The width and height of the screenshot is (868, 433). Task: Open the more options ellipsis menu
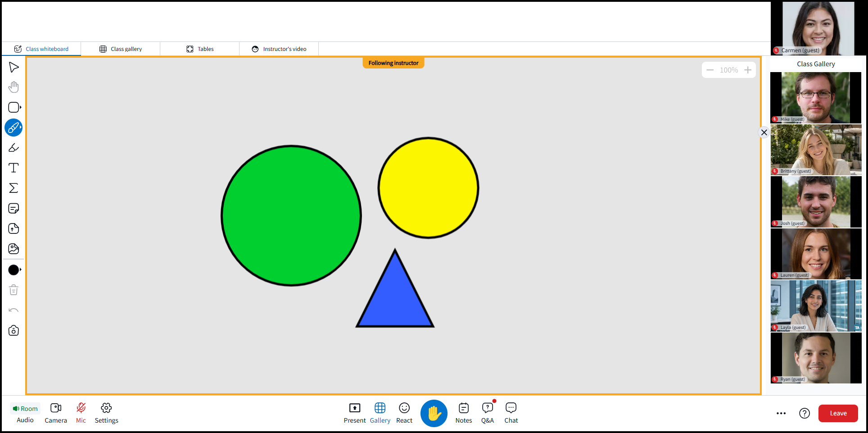[x=781, y=413]
